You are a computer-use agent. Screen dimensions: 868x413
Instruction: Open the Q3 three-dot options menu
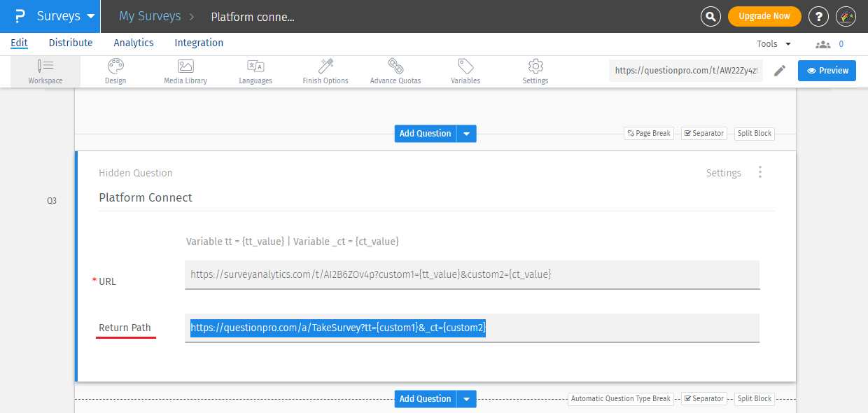pos(760,172)
